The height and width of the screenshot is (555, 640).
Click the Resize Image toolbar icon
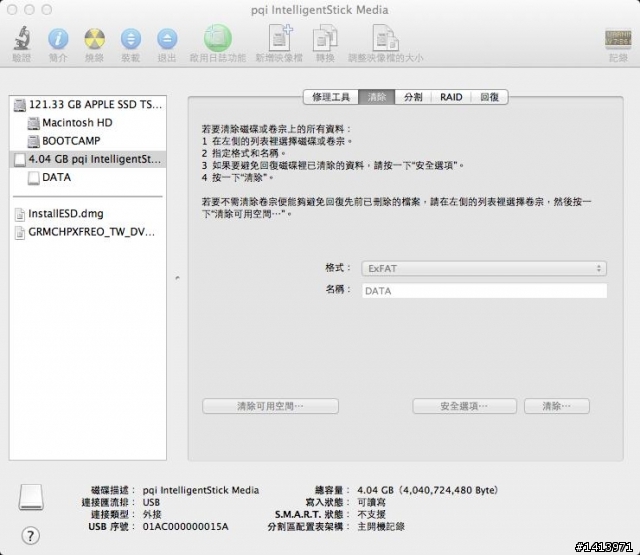coord(385,38)
